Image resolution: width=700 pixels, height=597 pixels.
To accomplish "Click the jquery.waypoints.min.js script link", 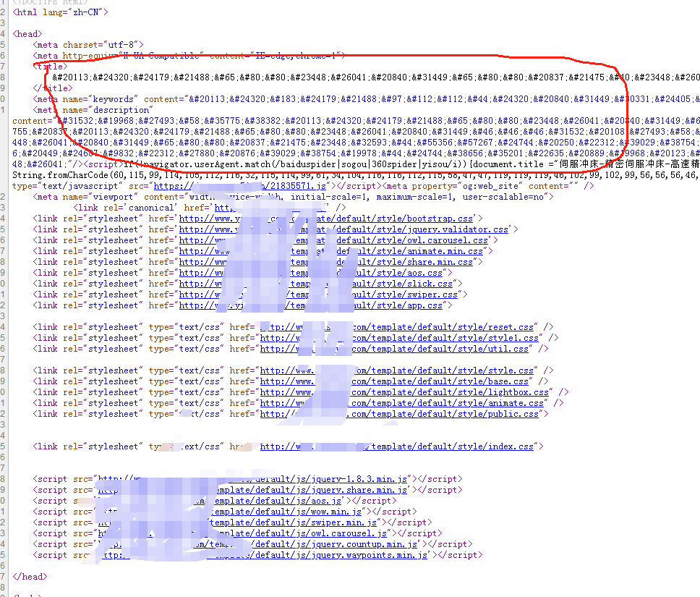I will [262, 556].
